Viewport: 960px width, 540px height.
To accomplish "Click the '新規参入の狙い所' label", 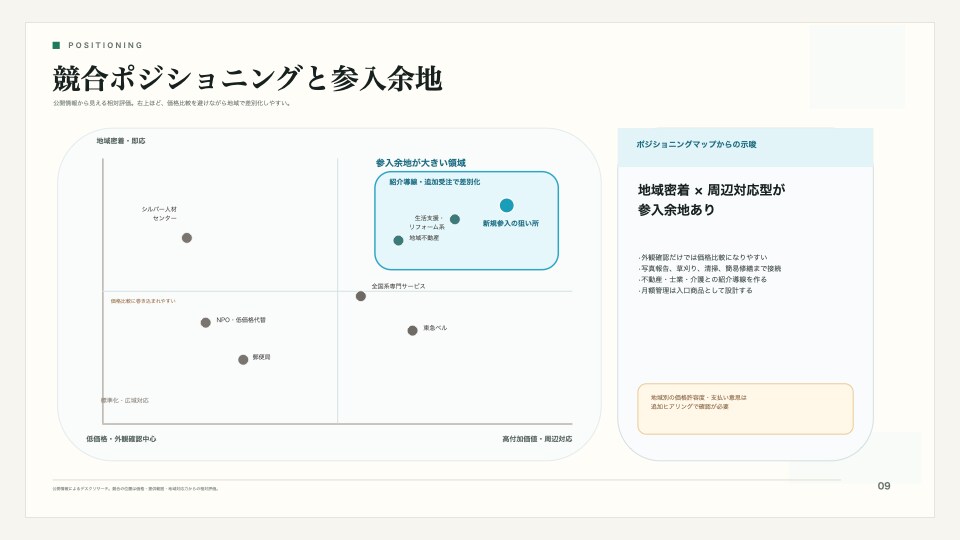I will [511, 223].
